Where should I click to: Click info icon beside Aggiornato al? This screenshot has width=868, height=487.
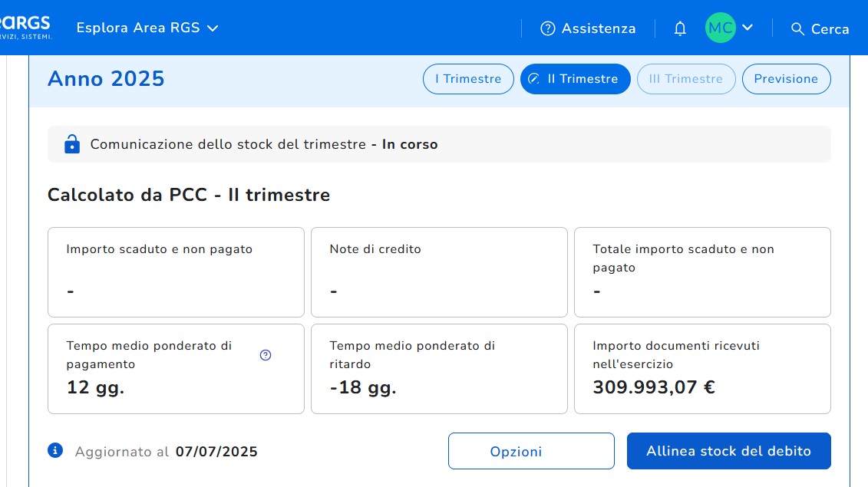55,451
